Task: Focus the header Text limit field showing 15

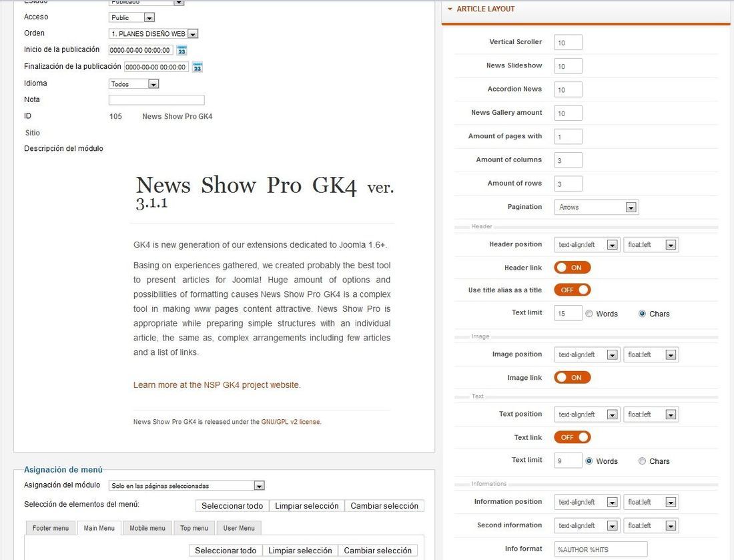Action: pos(568,313)
